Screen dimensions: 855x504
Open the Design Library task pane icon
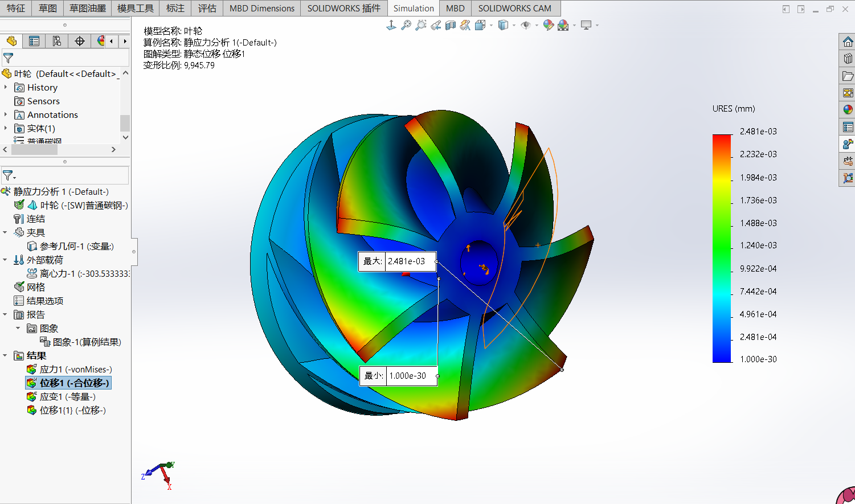[x=848, y=59]
